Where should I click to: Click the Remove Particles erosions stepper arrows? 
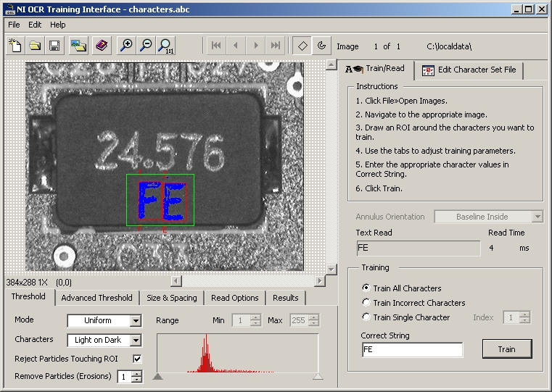point(136,377)
